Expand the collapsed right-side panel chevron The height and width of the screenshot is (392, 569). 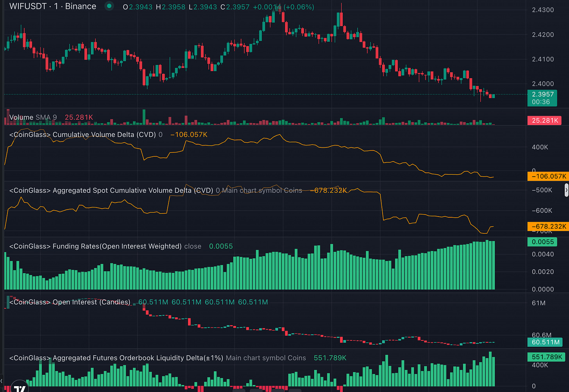(566, 190)
